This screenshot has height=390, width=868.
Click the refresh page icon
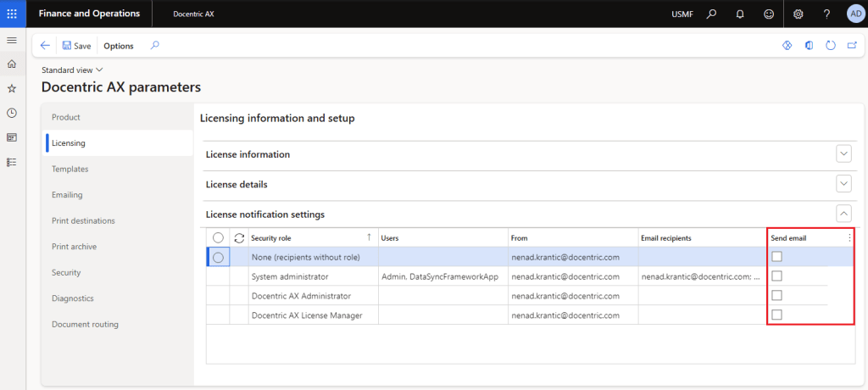pos(831,46)
